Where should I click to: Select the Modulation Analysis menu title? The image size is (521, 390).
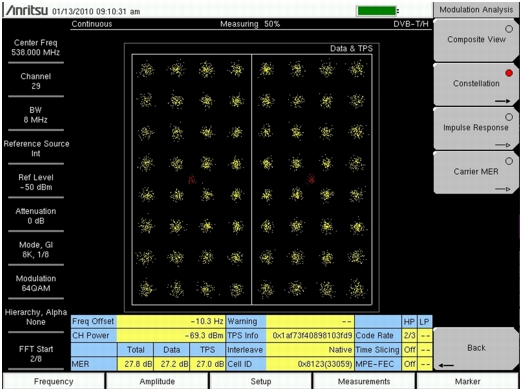coord(476,10)
